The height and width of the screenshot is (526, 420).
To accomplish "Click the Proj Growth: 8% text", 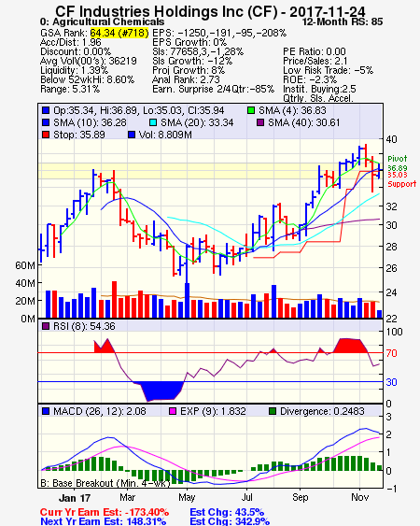I will click(189, 70).
